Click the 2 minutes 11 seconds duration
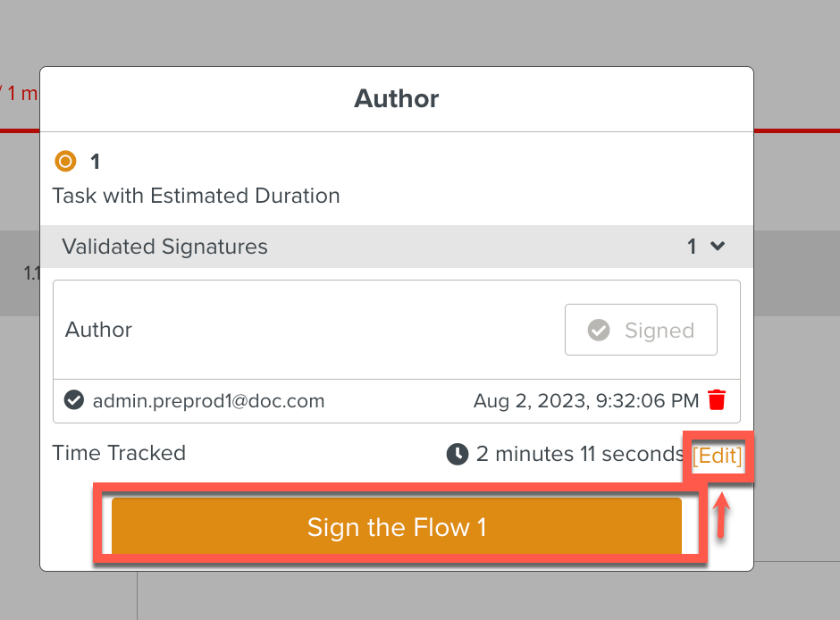The width and height of the screenshot is (840, 620). point(580,454)
